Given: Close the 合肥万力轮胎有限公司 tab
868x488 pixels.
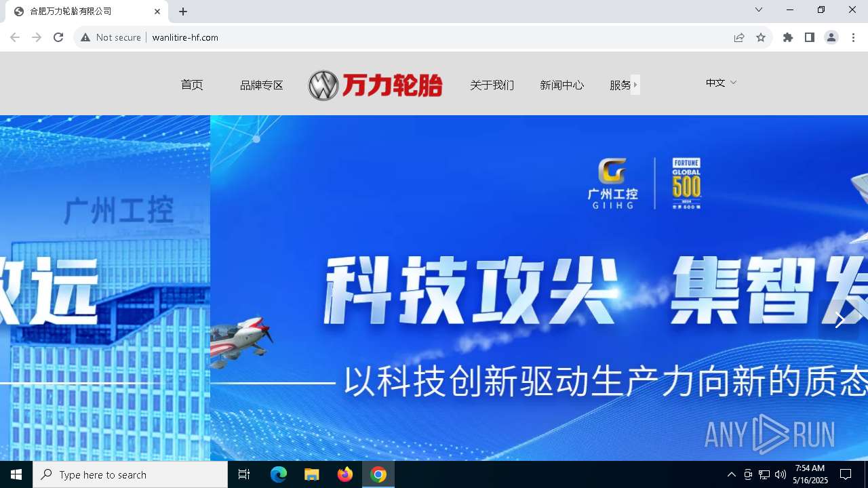Looking at the screenshot, I should click(157, 12).
